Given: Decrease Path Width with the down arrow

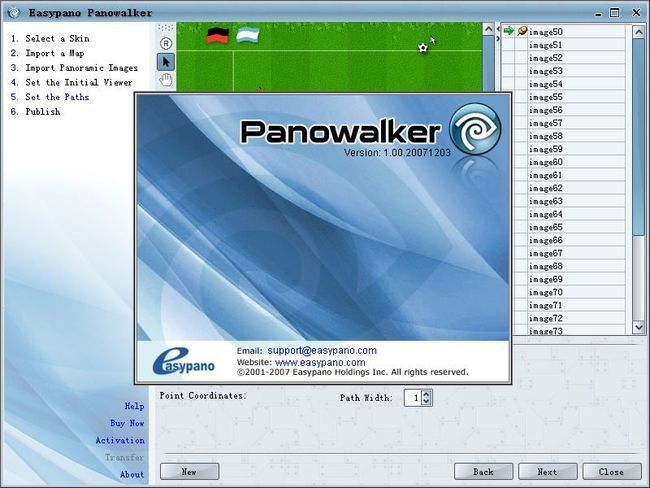Looking at the screenshot, I should point(427,401).
